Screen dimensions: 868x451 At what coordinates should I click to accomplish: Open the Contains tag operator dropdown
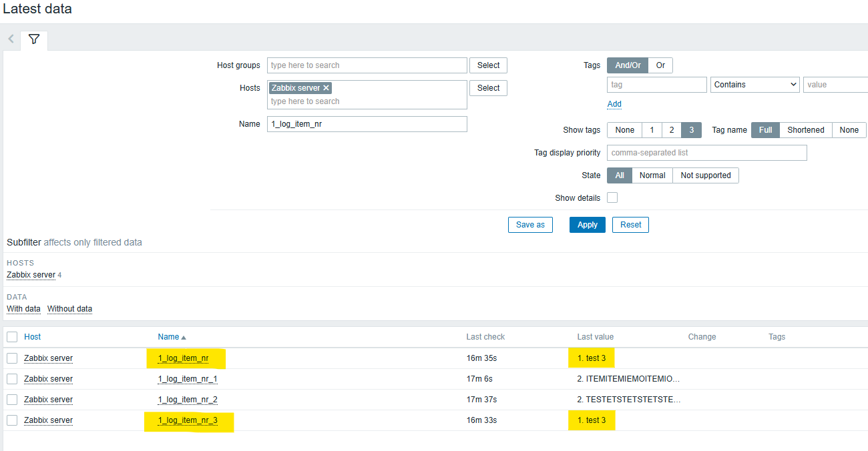[x=754, y=85]
